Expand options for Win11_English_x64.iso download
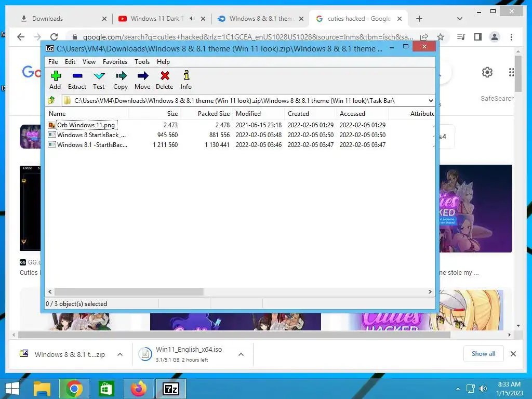This screenshot has height=399, width=532. coord(241,354)
